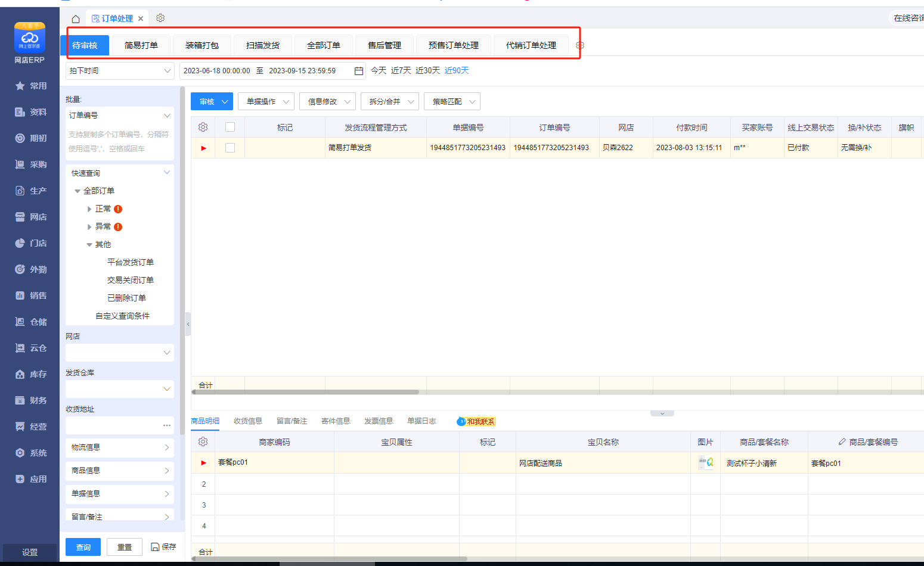Viewport: 924px width, 566px height.
Task: Open 策略匹配 dropdown
Action: 452,102
